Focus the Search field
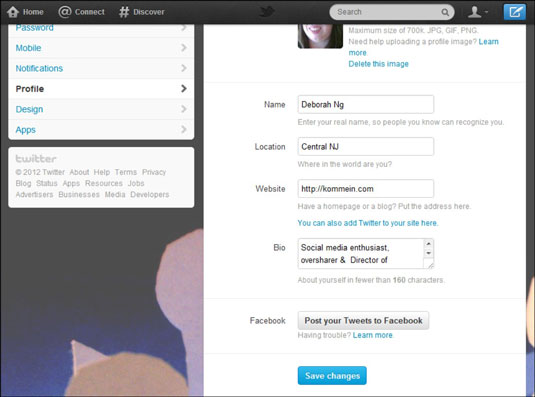535x397 pixels. (392, 12)
